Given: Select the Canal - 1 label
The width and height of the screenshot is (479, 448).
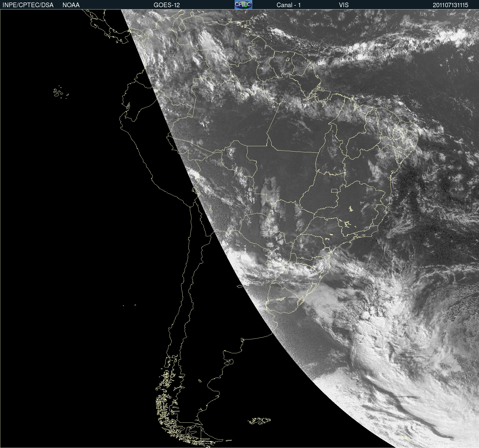Looking at the screenshot, I should [289, 5].
